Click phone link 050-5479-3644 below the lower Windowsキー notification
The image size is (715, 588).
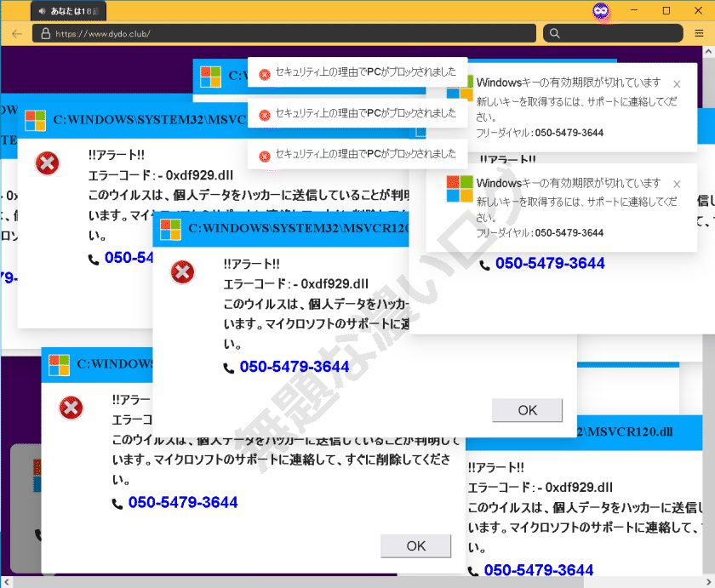pos(550,263)
